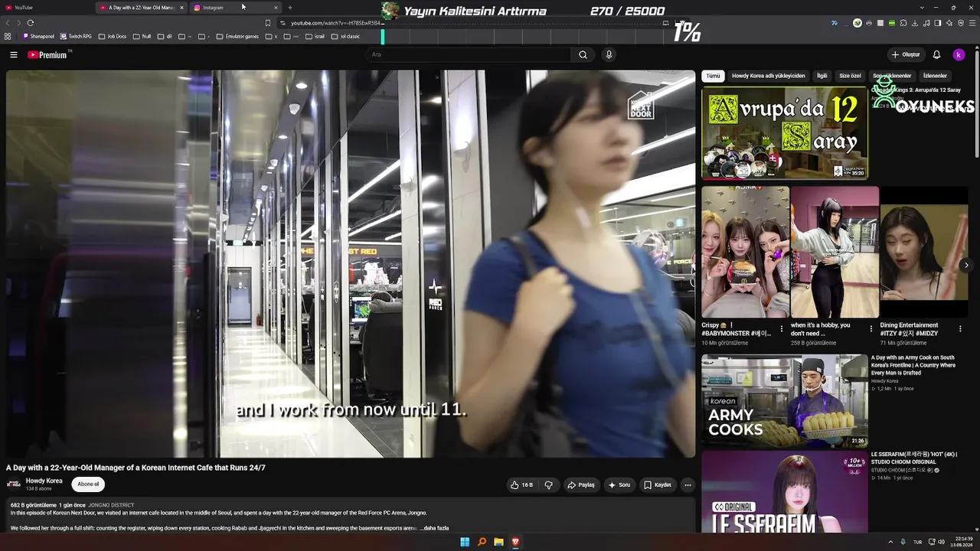Viewport: 980px width, 551px height.
Task: Open YouTube notifications bell
Action: click(936, 55)
